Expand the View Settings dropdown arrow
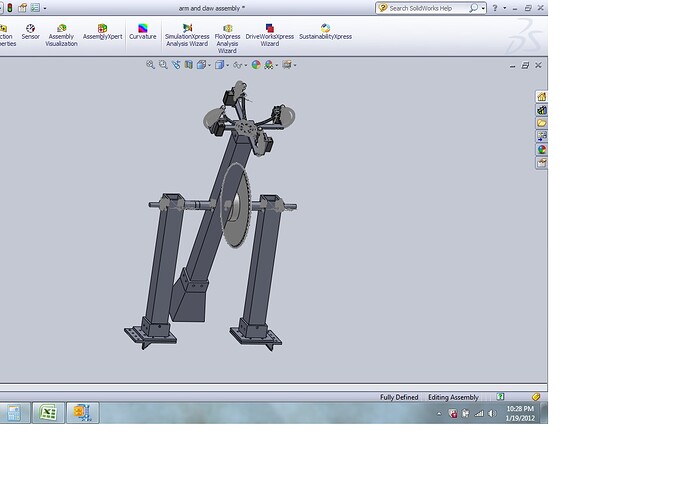This screenshot has height=500, width=690. pyautogui.click(x=295, y=65)
